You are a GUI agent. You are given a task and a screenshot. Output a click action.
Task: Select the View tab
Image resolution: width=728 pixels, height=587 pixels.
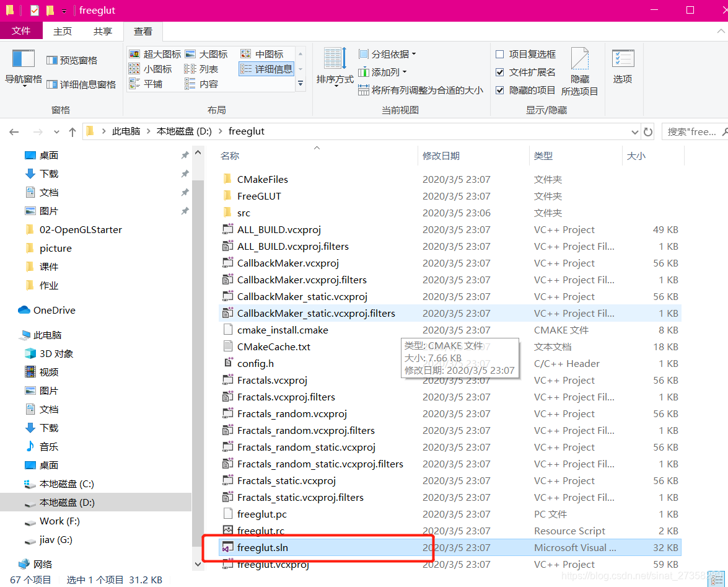pyautogui.click(x=143, y=31)
